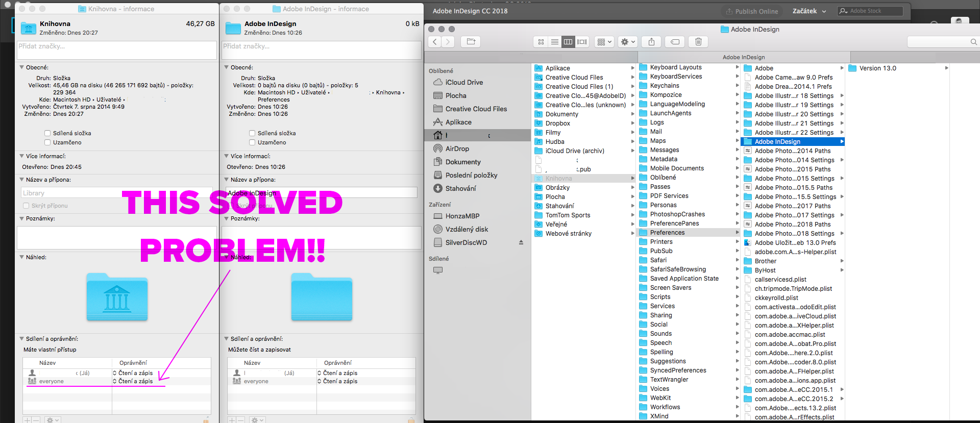The image size is (980, 423).
Task: Select the Preferences folder in Finder column
Action: (x=689, y=233)
